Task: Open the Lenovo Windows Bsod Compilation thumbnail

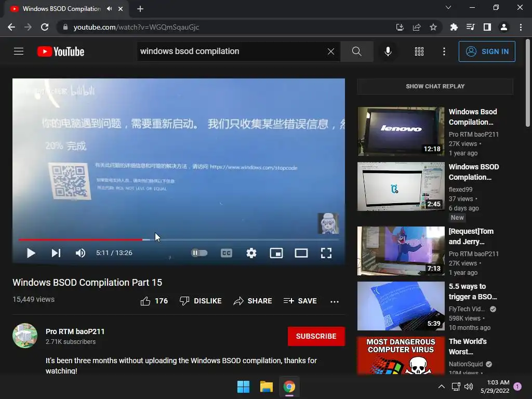Action: tap(401, 131)
